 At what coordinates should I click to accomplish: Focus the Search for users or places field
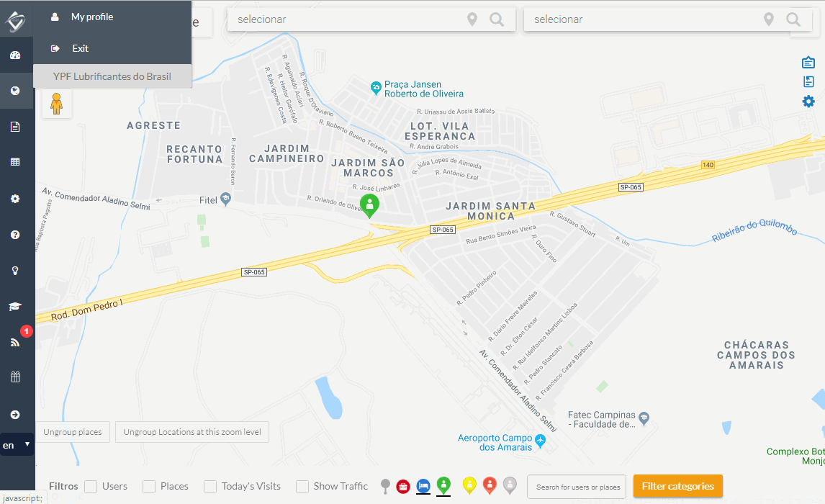[x=577, y=487]
